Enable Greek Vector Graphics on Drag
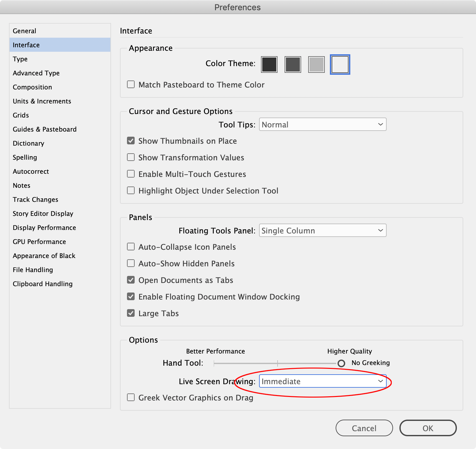 tap(131, 397)
